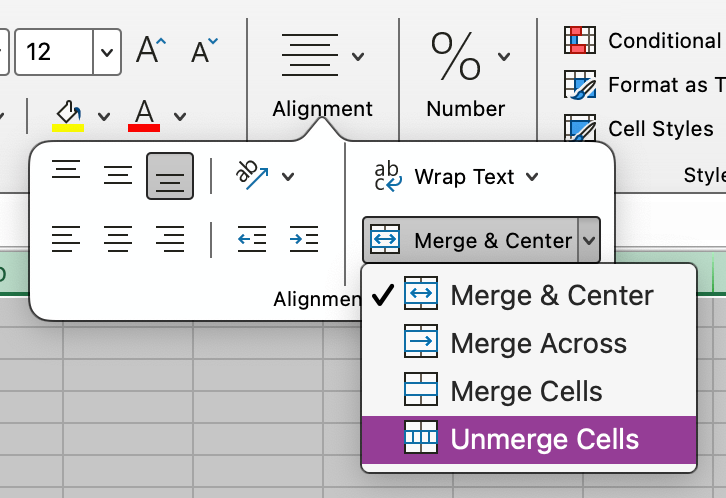Click the text Orientation icon
726x498 pixels.
pos(253,176)
